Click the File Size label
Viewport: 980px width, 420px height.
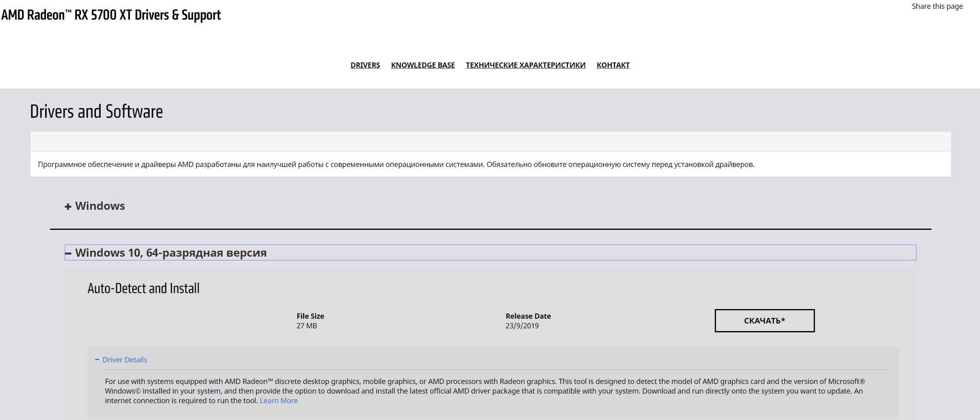pos(311,316)
